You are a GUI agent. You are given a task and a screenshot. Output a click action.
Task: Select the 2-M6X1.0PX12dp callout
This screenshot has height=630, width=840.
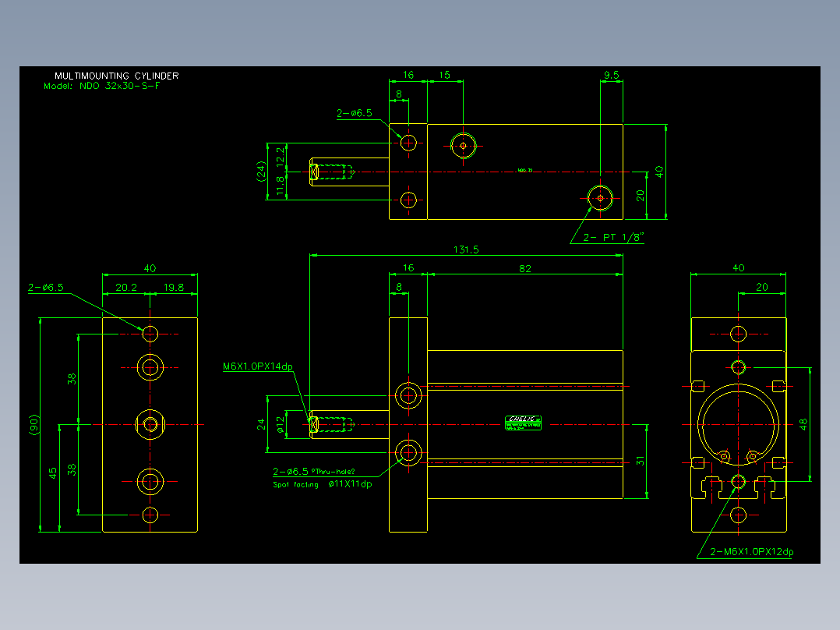pyautogui.click(x=752, y=552)
